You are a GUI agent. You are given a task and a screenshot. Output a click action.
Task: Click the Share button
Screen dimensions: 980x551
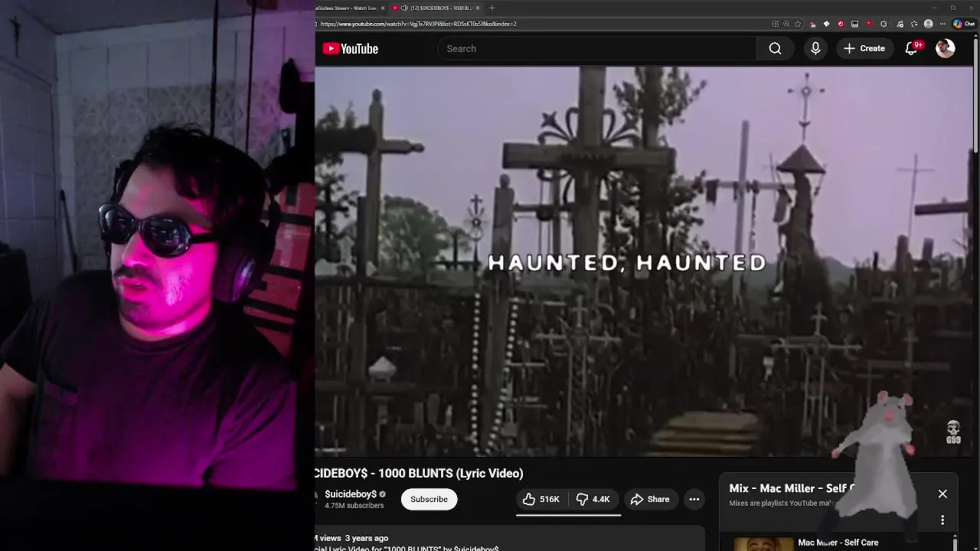(x=650, y=499)
